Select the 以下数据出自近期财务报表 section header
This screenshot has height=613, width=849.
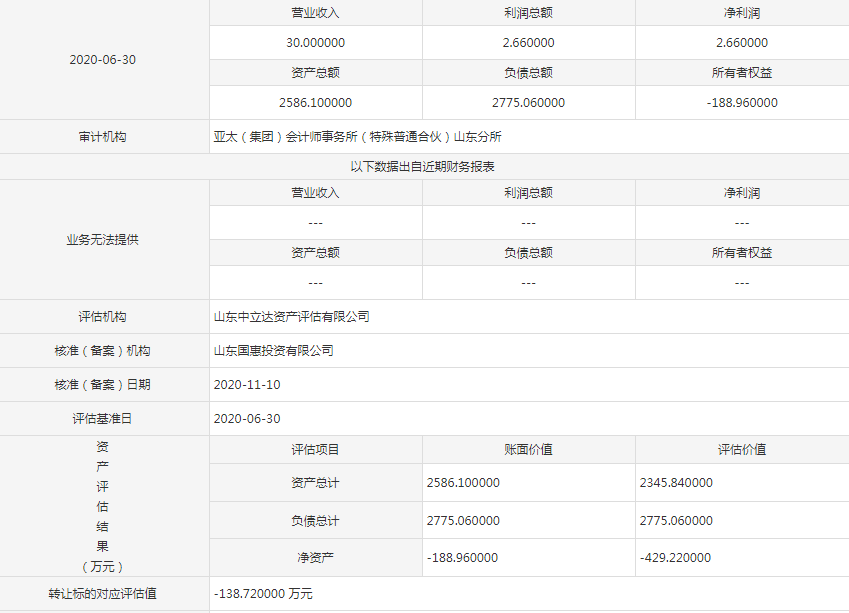[422, 166]
